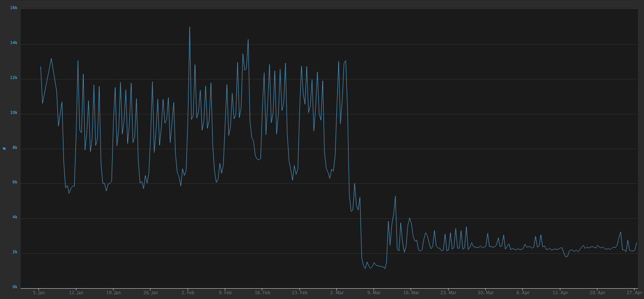Viewport: 644px width, 299px height.
Task: Select the 13. Apr date label
Action: coord(561,293)
